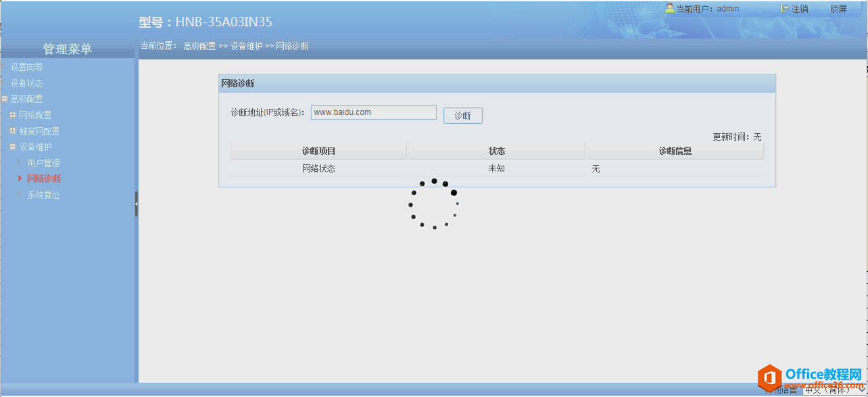Select the 高级配置 menu label

coord(26,99)
